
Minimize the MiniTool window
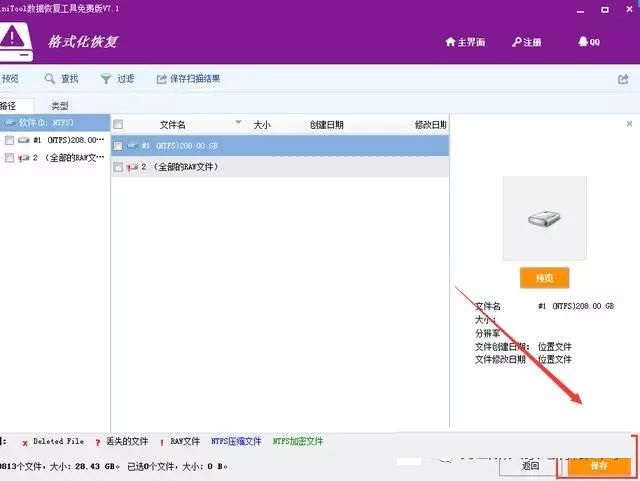point(580,11)
